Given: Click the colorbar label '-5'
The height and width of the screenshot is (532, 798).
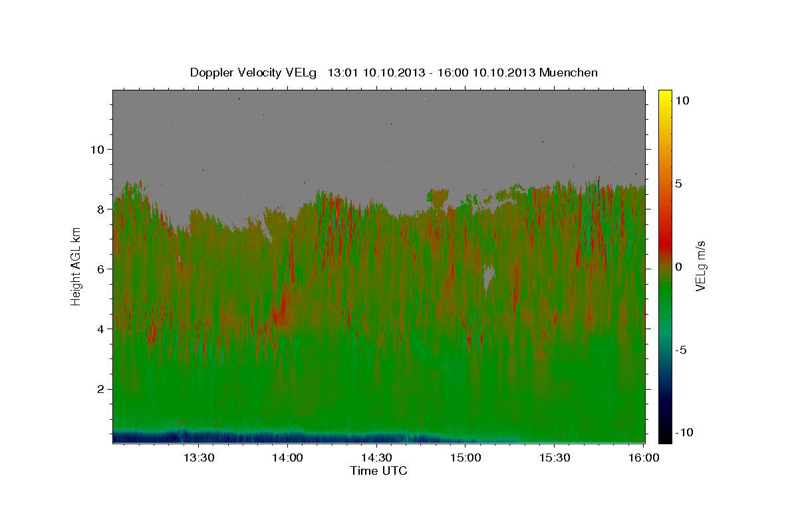Looking at the screenshot, I should click(682, 350).
